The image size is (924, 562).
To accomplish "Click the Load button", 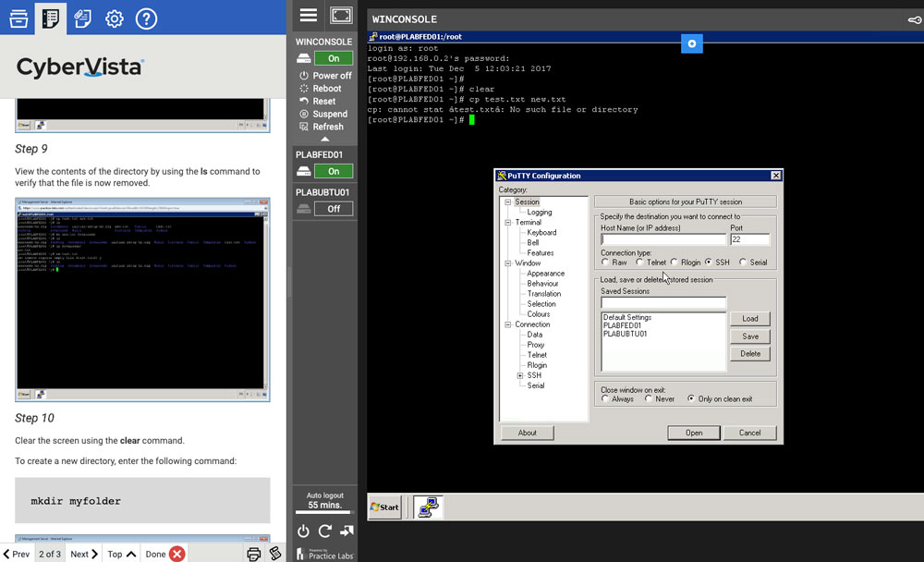I will point(750,319).
